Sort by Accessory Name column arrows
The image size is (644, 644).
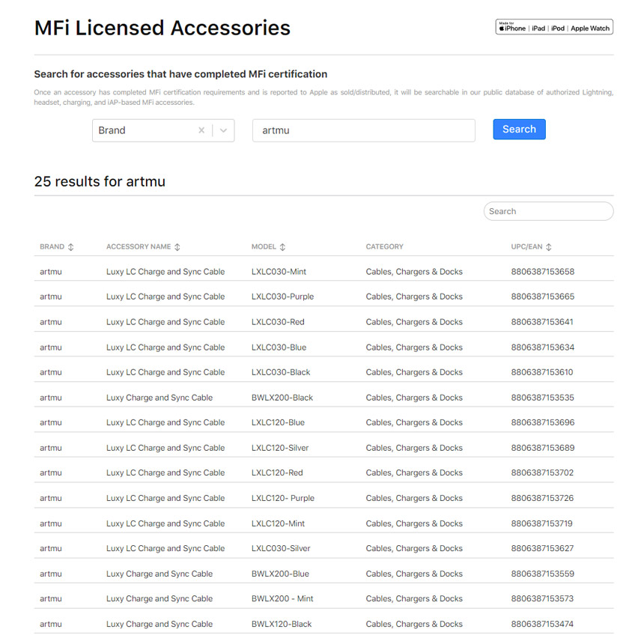click(x=177, y=247)
